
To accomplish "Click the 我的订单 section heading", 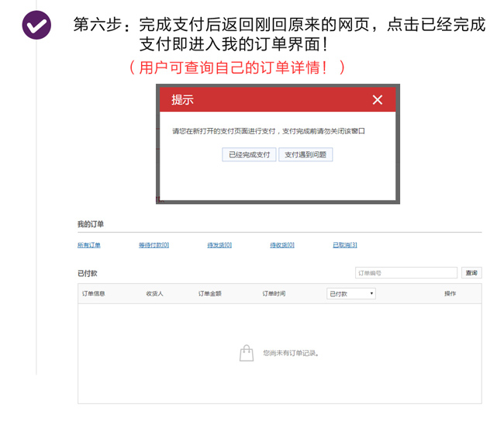I will (x=90, y=224).
